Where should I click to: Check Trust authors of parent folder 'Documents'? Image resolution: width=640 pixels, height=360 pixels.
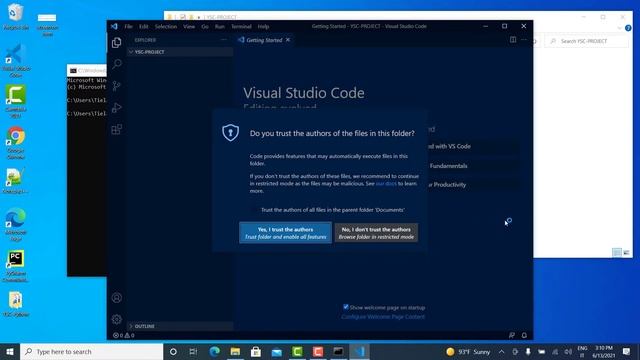pos(255,210)
